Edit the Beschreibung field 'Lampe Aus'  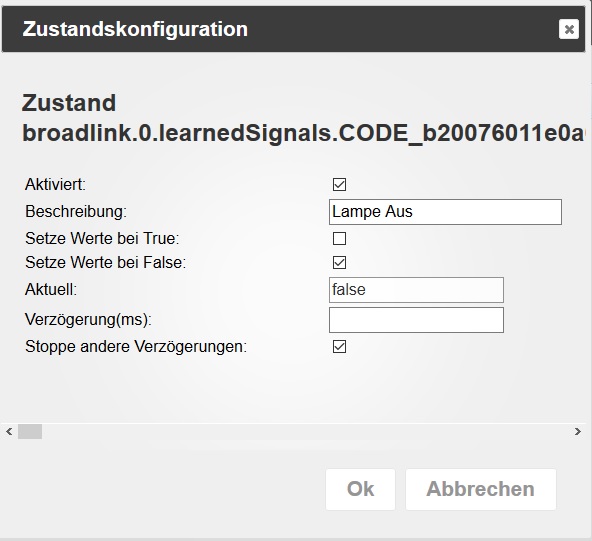[x=445, y=212]
